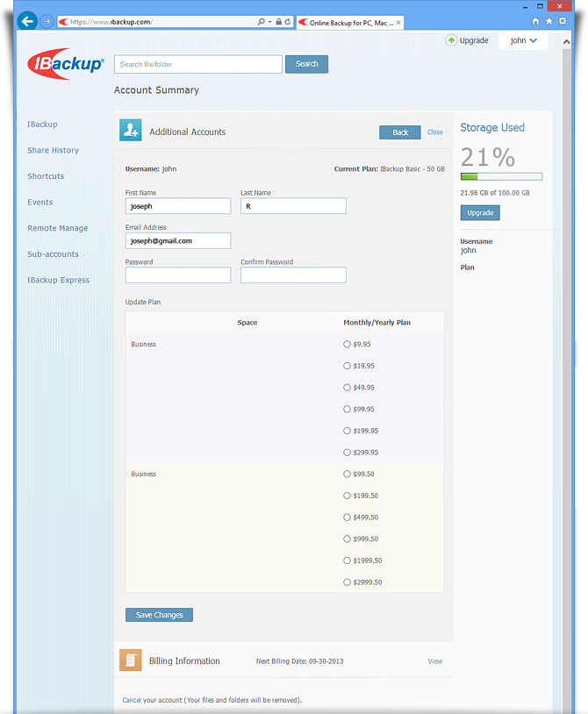This screenshot has height=714, width=588.
Task: Click the Cancel your account link
Action: pos(132,700)
